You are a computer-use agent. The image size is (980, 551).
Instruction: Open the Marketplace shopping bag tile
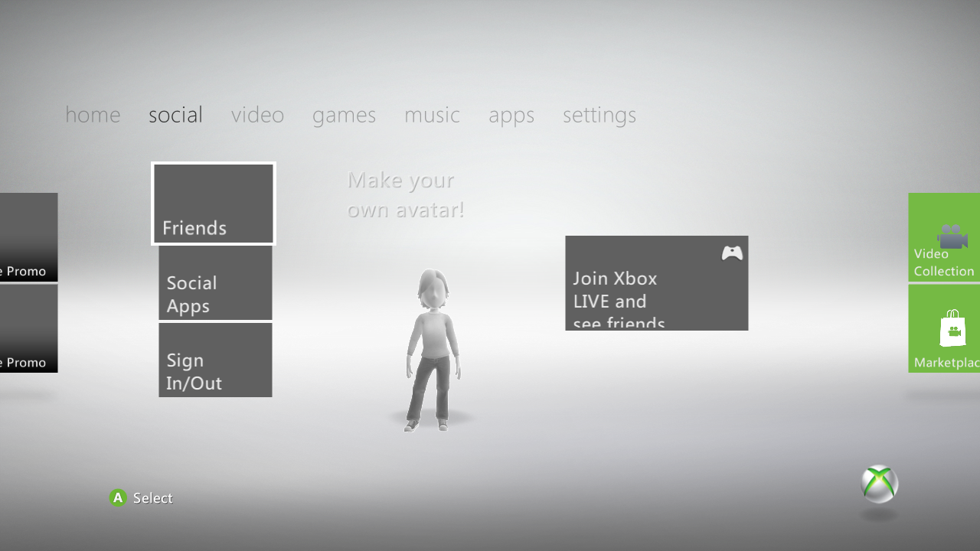coord(944,329)
